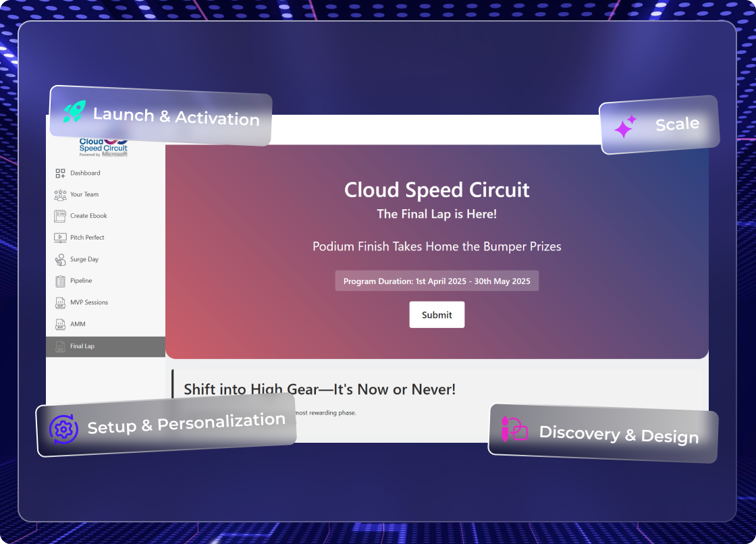Open the highlighted Final Lap menu item
Viewport: 756px width, 544px height.
[x=105, y=346]
